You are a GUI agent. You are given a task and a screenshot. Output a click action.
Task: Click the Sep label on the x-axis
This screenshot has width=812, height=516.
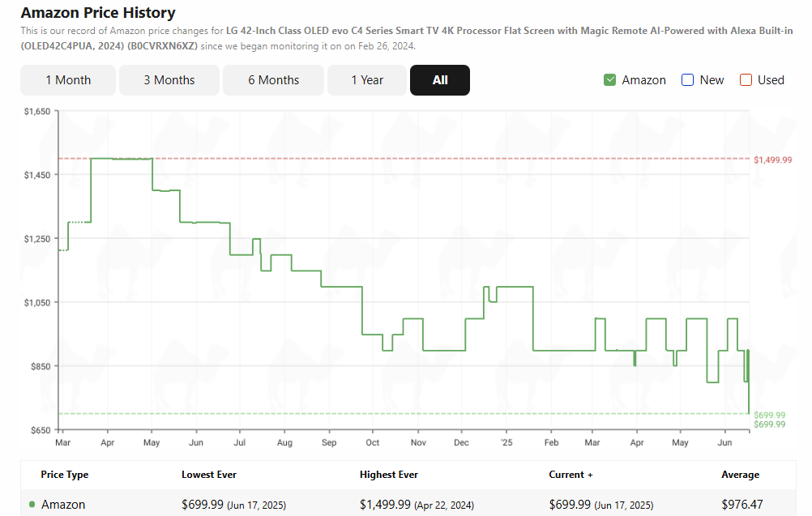tap(329, 442)
